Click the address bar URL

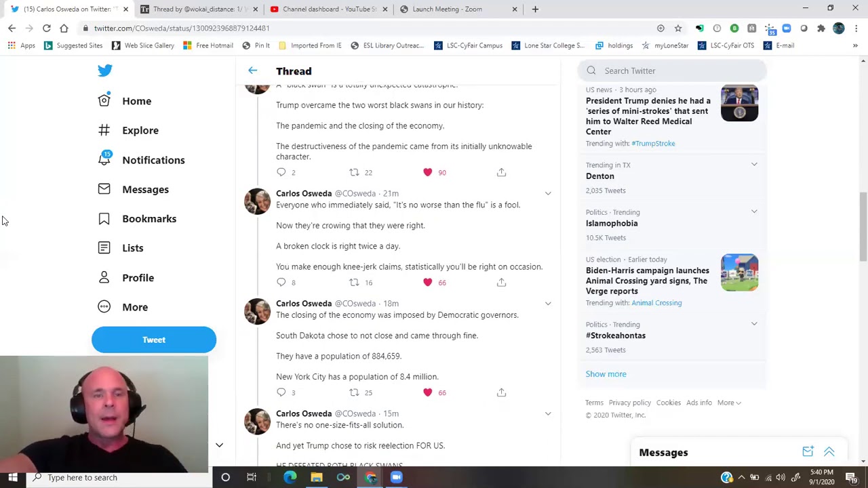point(182,28)
